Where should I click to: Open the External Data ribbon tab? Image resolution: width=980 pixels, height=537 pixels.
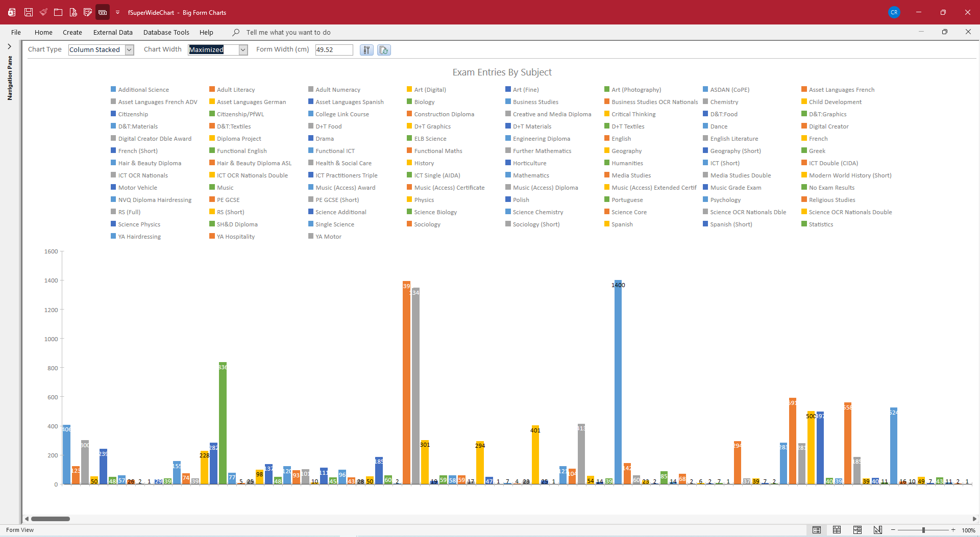click(x=113, y=32)
